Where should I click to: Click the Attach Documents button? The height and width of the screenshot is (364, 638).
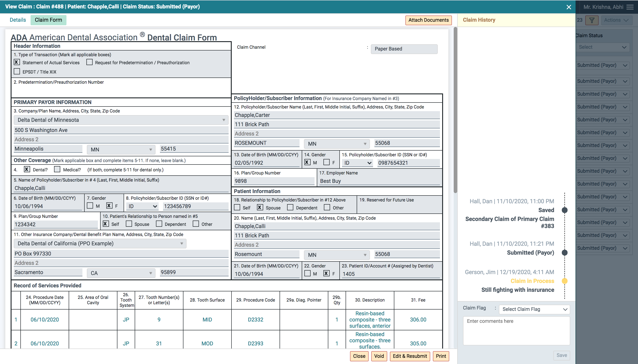428,20
